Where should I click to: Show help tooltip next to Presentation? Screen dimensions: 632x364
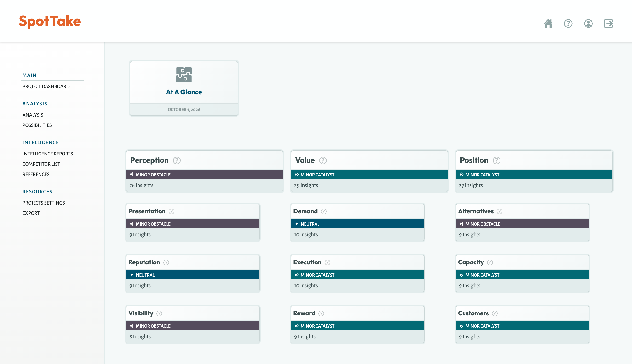click(171, 211)
